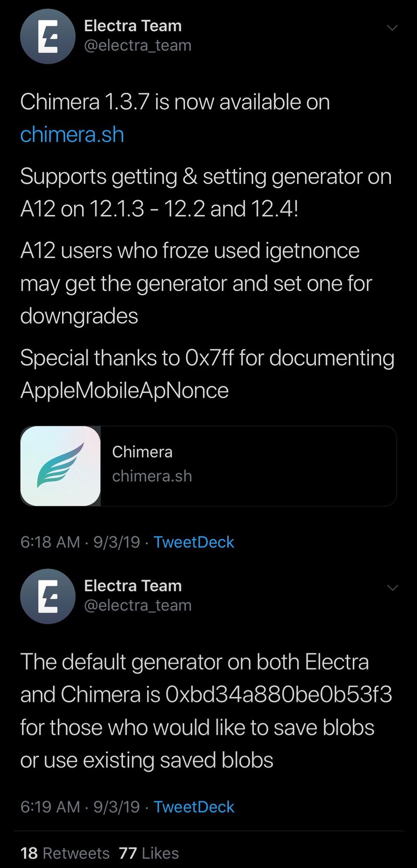Select the 6:19 AM · 9/3/19 timestamp
The height and width of the screenshot is (868, 417).
80,807
